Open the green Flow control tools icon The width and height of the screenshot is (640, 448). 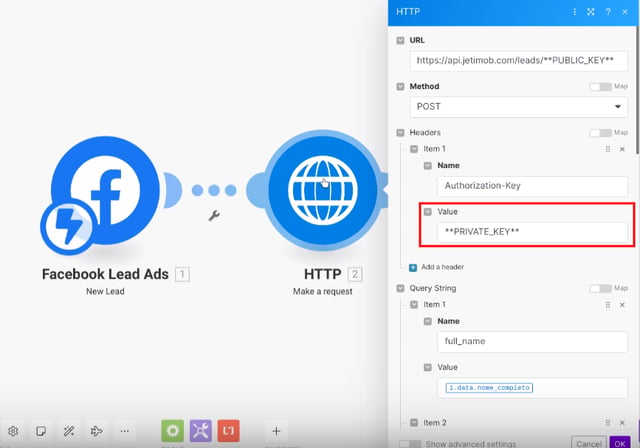click(172, 431)
